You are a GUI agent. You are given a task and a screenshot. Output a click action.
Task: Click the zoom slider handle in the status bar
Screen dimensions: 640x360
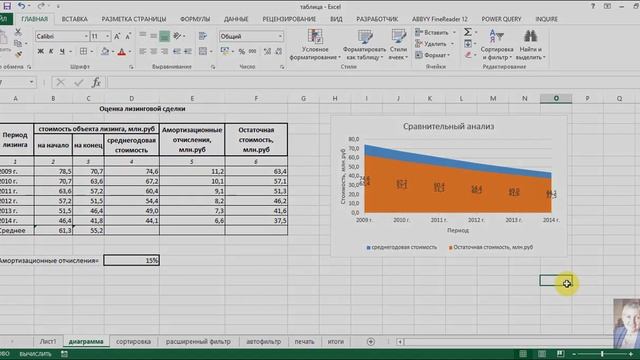click(602, 354)
